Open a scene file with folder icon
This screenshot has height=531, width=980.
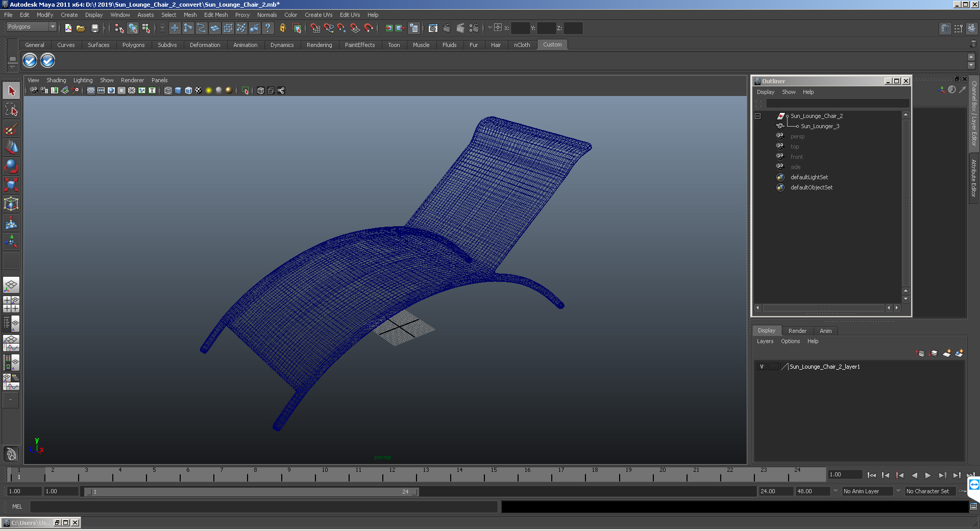point(81,28)
